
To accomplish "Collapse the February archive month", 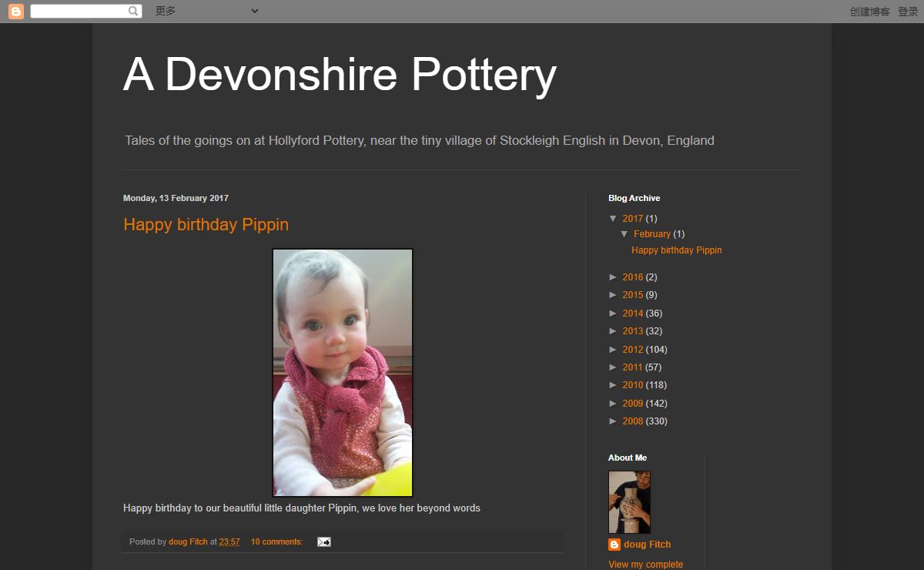I will click(624, 234).
